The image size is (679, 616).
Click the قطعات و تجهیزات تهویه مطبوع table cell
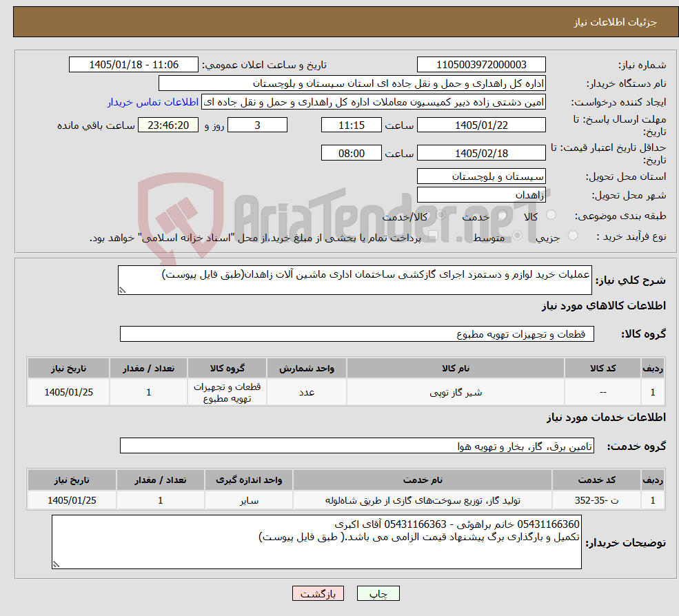(x=227, y=392)
